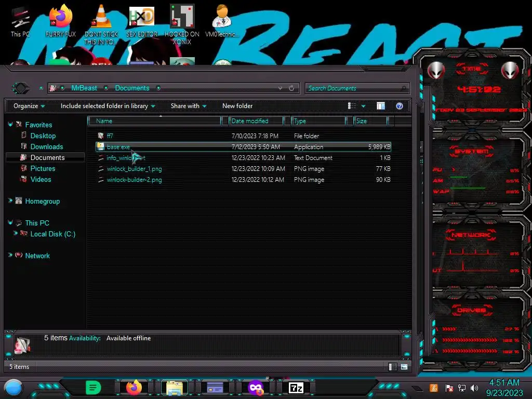Click the explorer back navigation button
The width and height of the screenshot is (532, 399).
pyautogui.click(x=21, y=88)
